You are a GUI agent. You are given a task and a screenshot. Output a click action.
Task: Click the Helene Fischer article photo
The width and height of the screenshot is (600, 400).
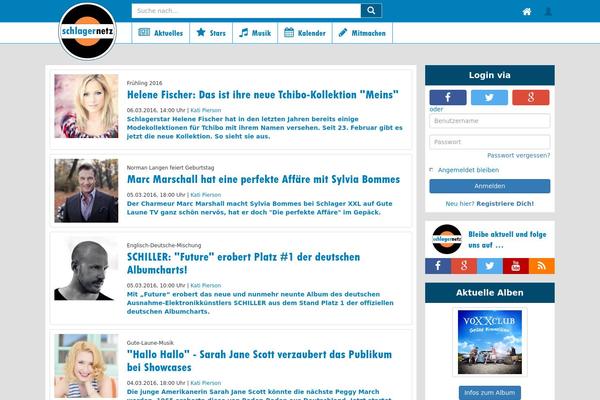pos(86,106)
